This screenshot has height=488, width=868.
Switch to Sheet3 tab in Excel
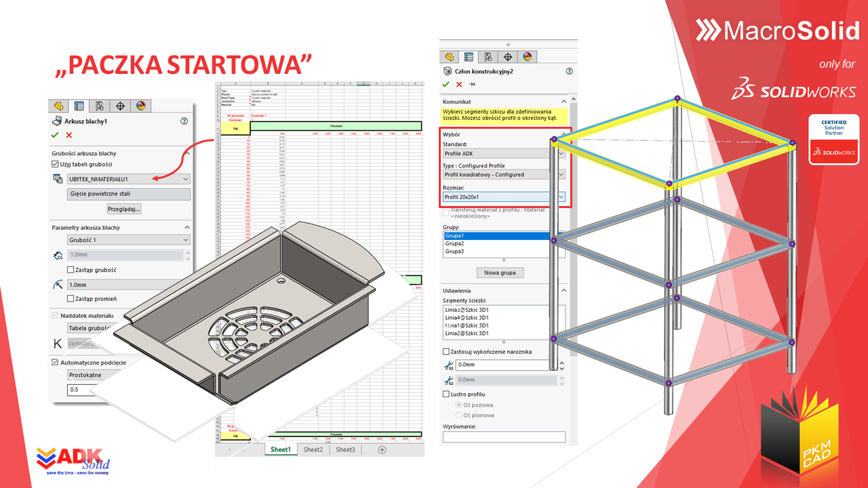(345, 449)
